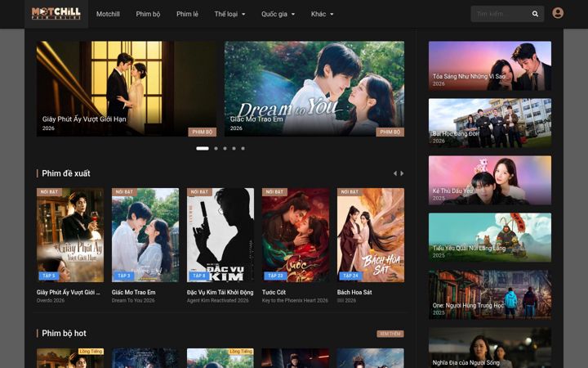Open Bách Hoa Sát poster
Viewport: 588px width, 368px height.
371,235
